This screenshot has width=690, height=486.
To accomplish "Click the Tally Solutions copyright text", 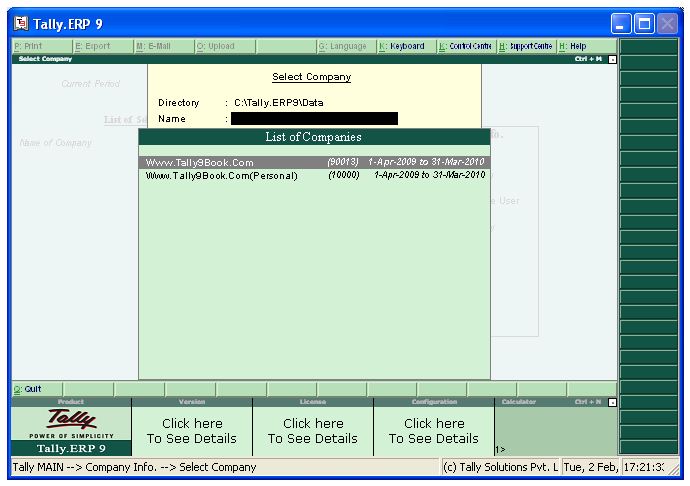I will click(x=500, y=467).
